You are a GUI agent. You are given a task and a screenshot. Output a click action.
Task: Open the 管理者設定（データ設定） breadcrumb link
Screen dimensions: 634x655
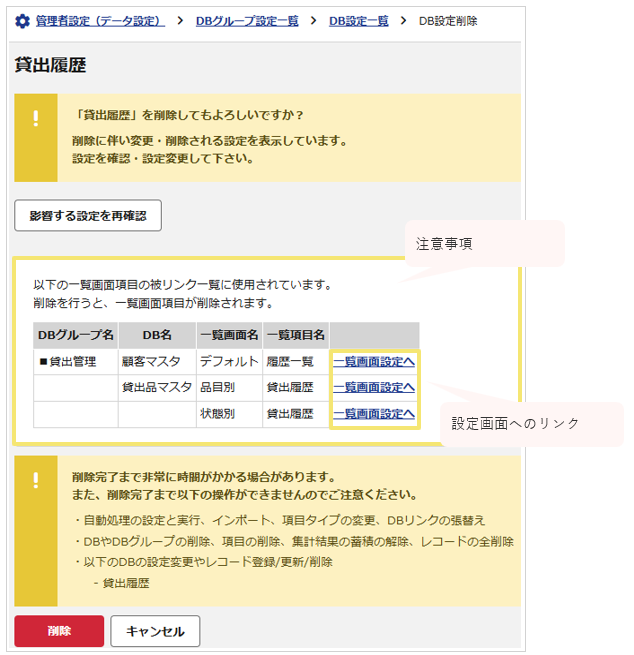pos(100,21)
